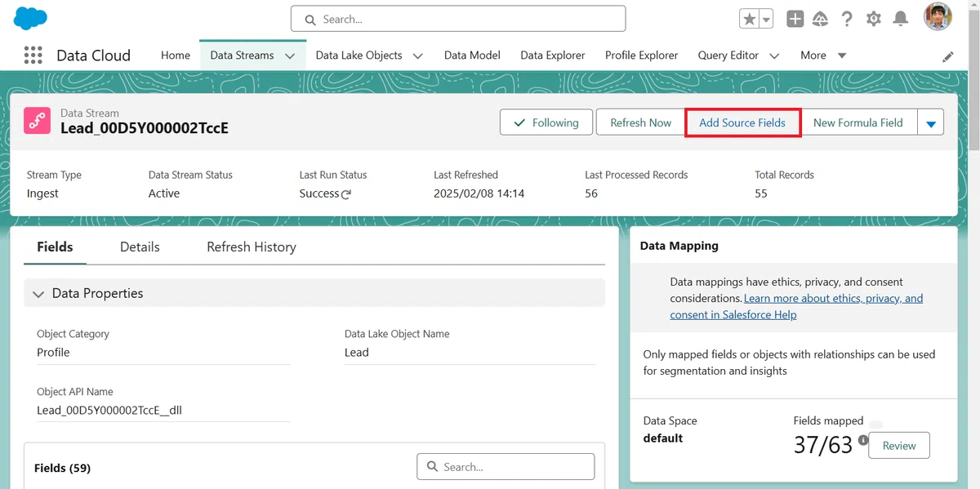Click the Data Stream Status value Active
This screenshot has width=980, height=489.
164,193
